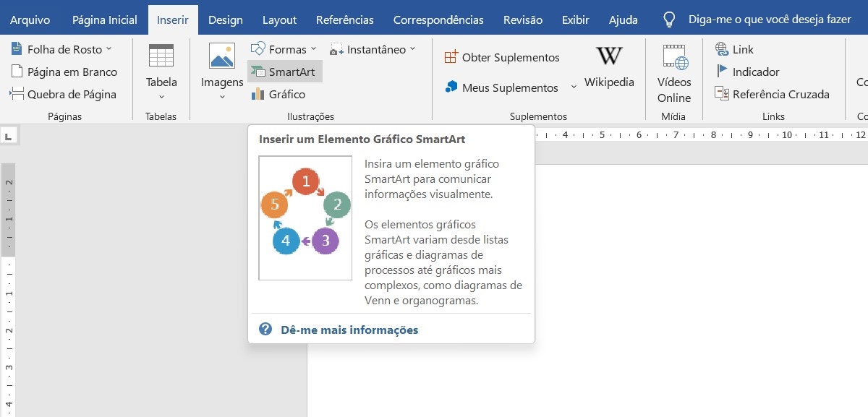Insert a Referência Cruzada
This screenshot has height=417, width=868.
[x=772, y=95]
